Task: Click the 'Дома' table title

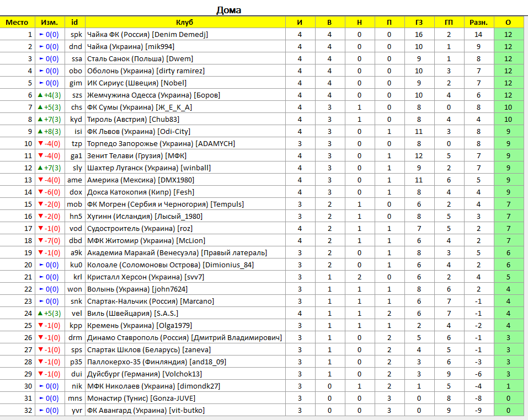Action: coord(228,10)
